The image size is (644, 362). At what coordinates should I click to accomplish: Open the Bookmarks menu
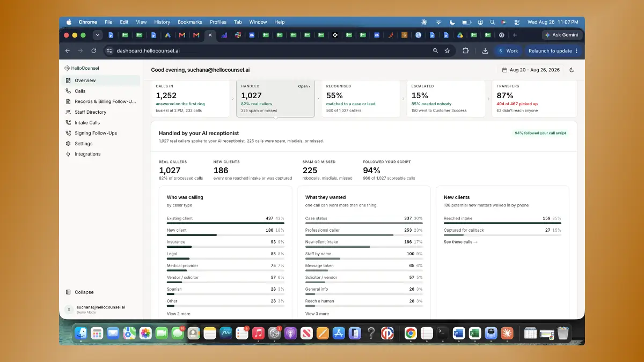tap(190, 22)
